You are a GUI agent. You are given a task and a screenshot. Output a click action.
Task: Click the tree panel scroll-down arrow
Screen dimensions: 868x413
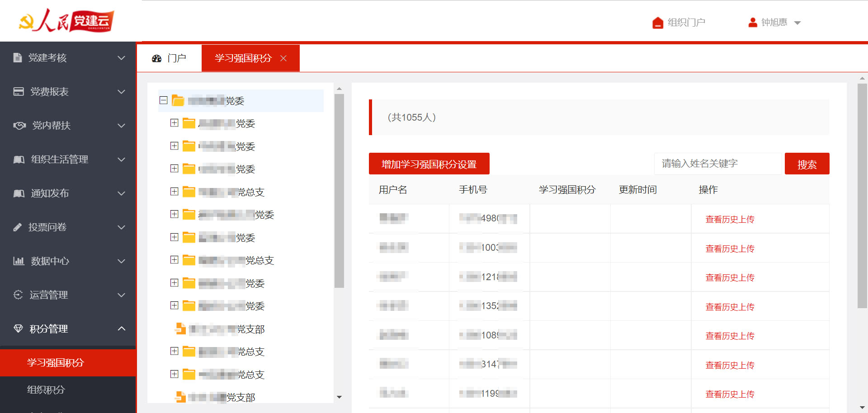339,397
